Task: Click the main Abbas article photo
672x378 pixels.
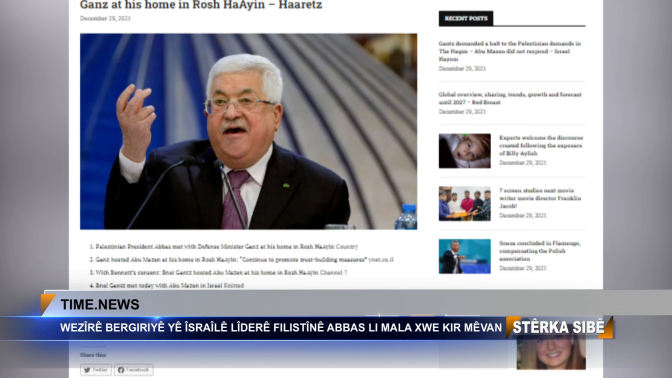Action: [x=249, y=131]
